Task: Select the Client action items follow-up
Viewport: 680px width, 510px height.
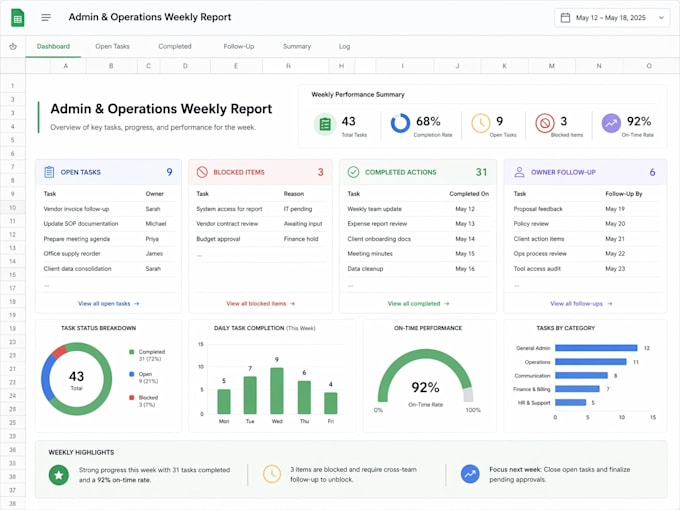Action: 539,239
